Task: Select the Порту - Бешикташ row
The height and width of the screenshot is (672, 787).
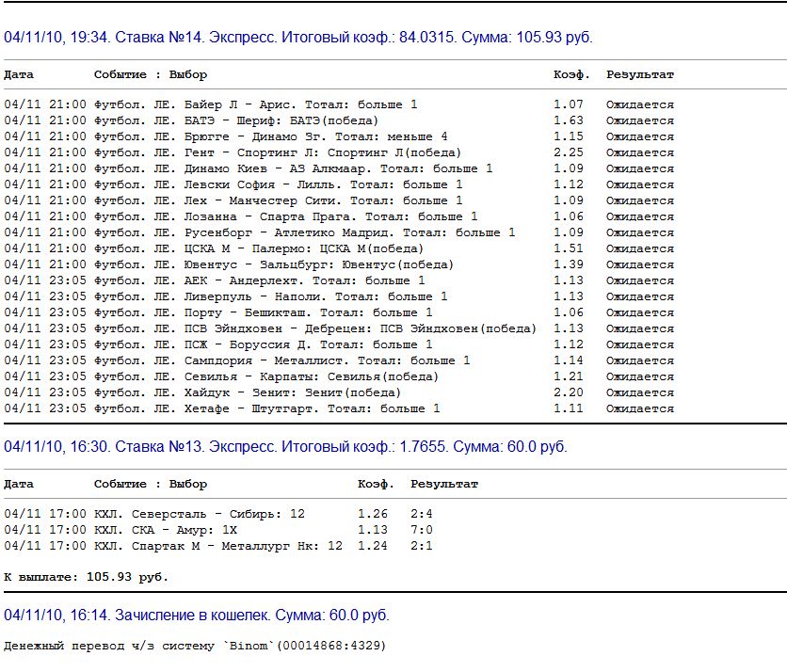Action: [x=339, y=312]
